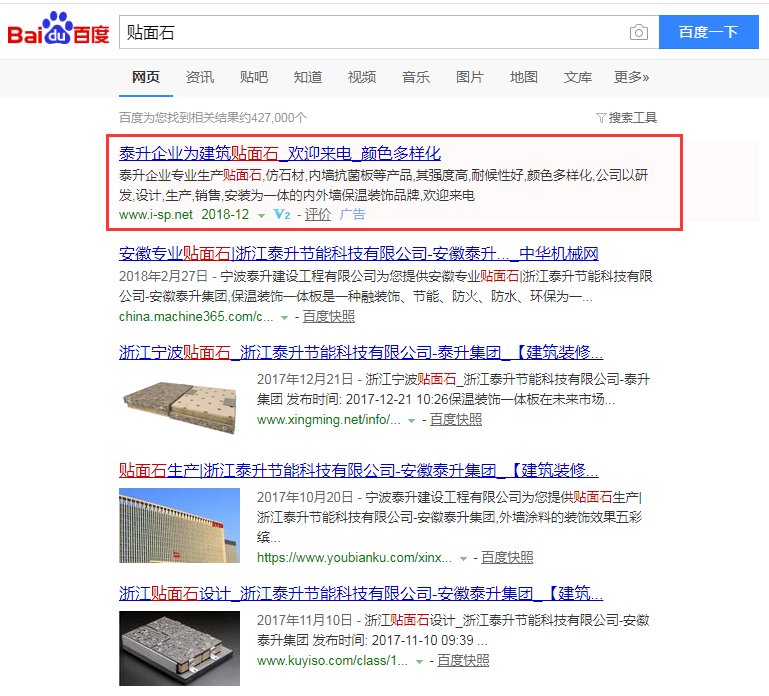The width and height of the screenshot is (769, 696).
Task: Open 百度快照 for machine365 result
Action: click(329, 317)
